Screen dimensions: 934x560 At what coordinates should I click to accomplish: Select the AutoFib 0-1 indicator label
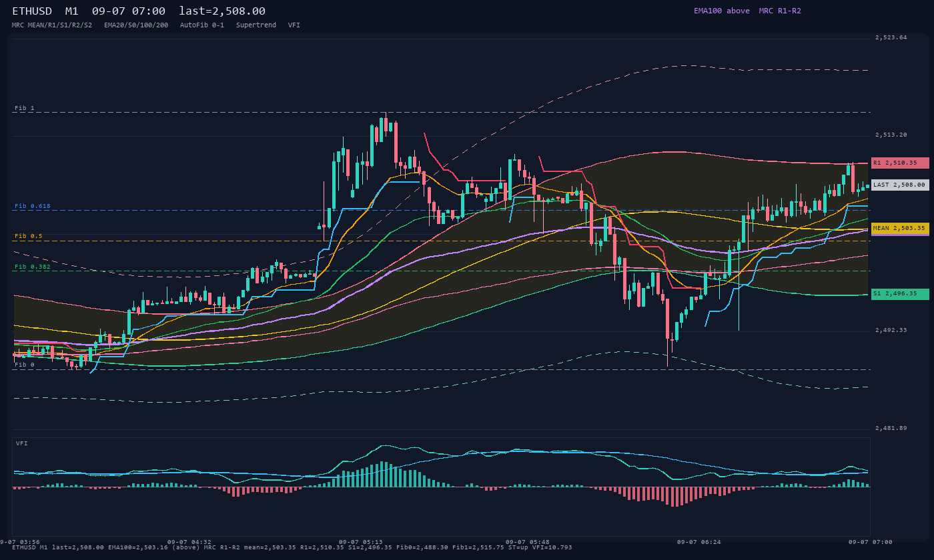click(202, 25)
